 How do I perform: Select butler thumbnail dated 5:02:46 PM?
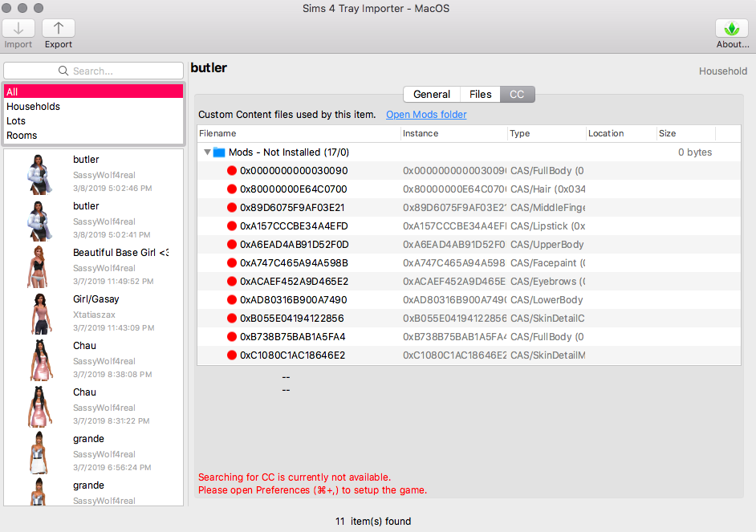click(39, 174)
